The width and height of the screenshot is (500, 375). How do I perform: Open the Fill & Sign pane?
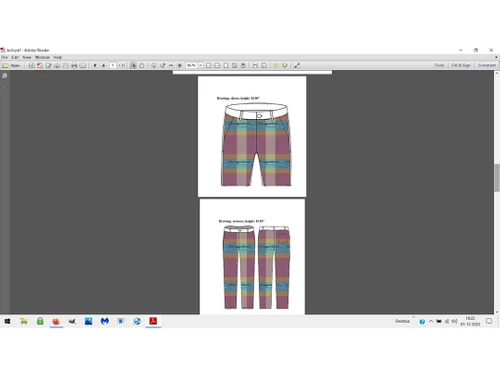click(461, 65)
